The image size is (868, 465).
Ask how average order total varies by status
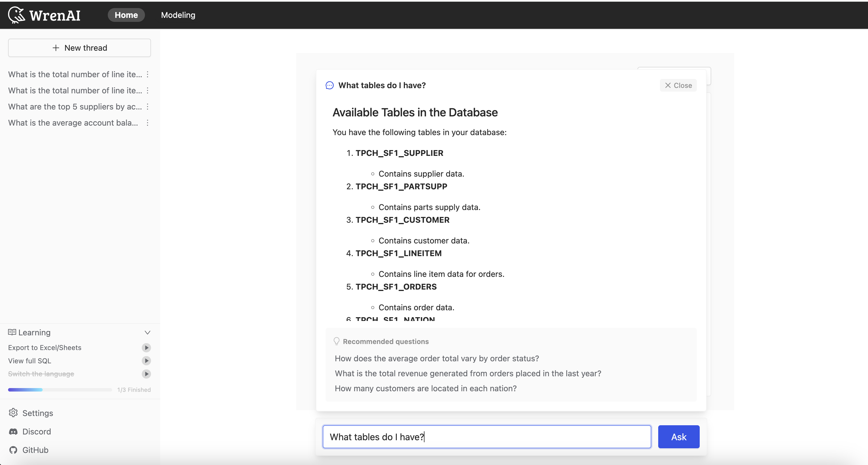point(437,358)
